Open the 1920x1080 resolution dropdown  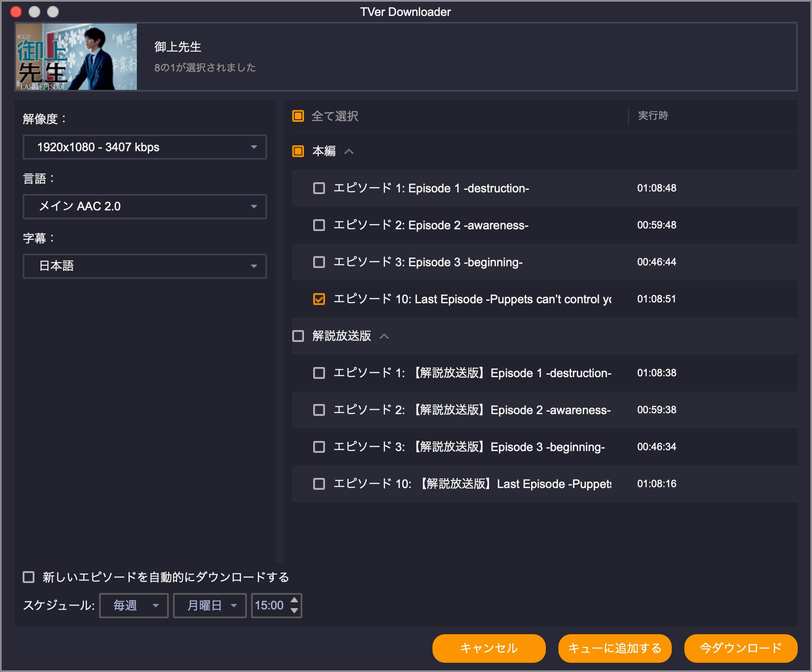(x=144, y=147)
